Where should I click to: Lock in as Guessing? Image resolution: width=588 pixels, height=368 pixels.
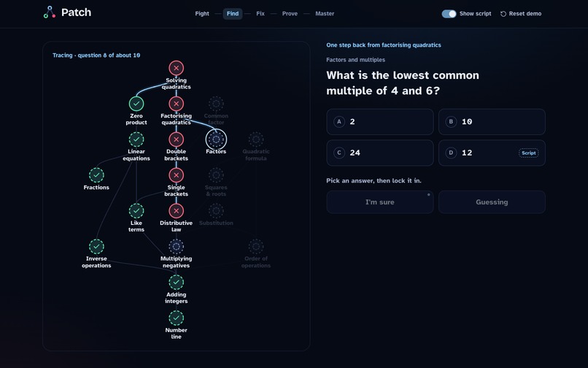pyautogui.click(x=492, y=202)
